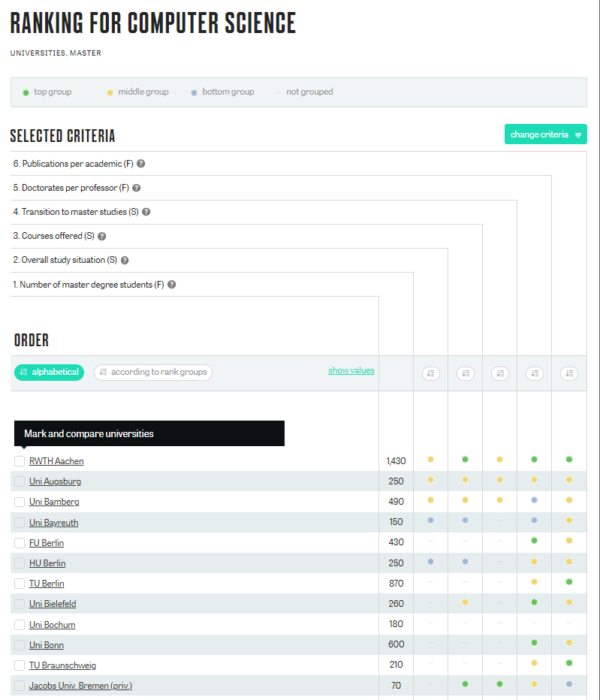Sort by Overall study situation column icon
This screenshot has width=600, height=700.
tap(431, 373)
